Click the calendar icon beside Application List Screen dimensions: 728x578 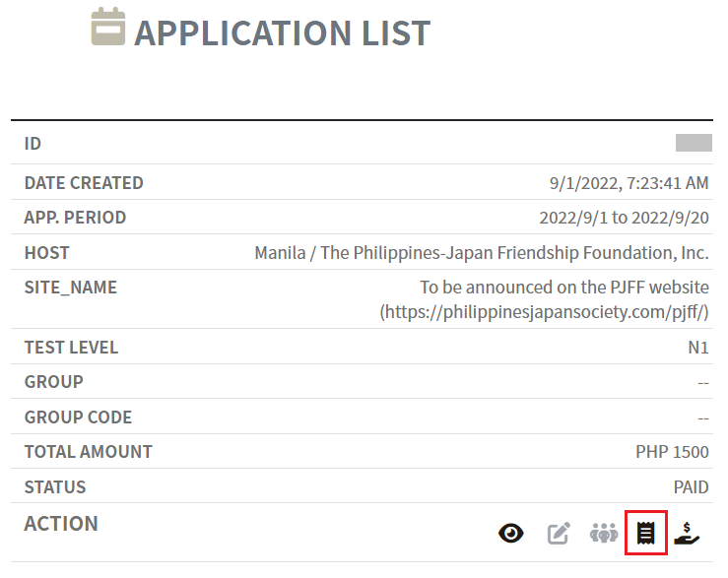(x=108, y=28)
